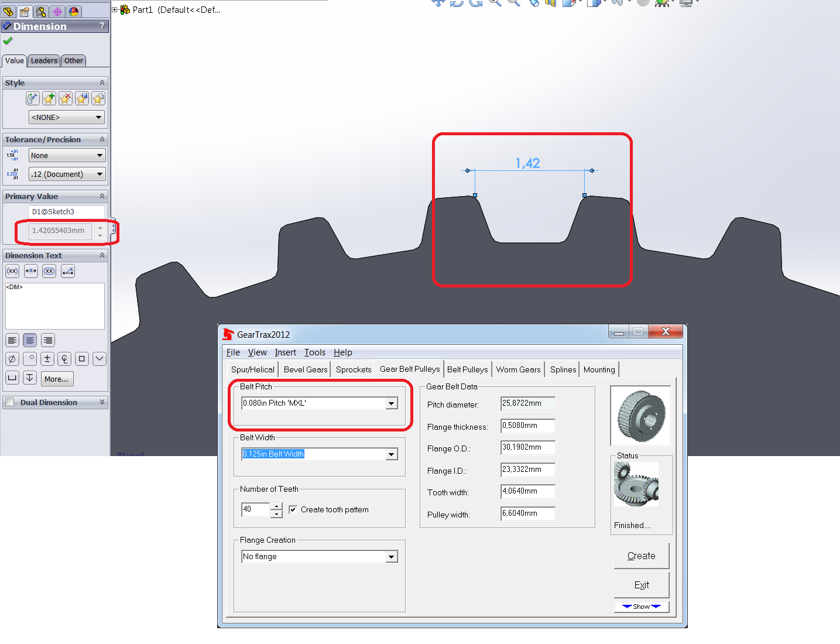The width and height of the screenshot is (840, 644).
Task: Click the <DIM> dimension text box
Action: [x=55, y=306]
